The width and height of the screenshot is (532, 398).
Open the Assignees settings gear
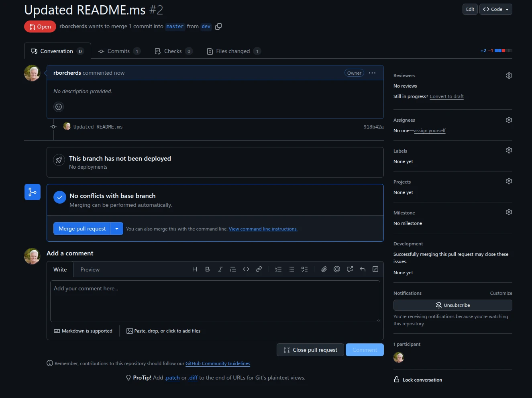(x=509, y=120)
